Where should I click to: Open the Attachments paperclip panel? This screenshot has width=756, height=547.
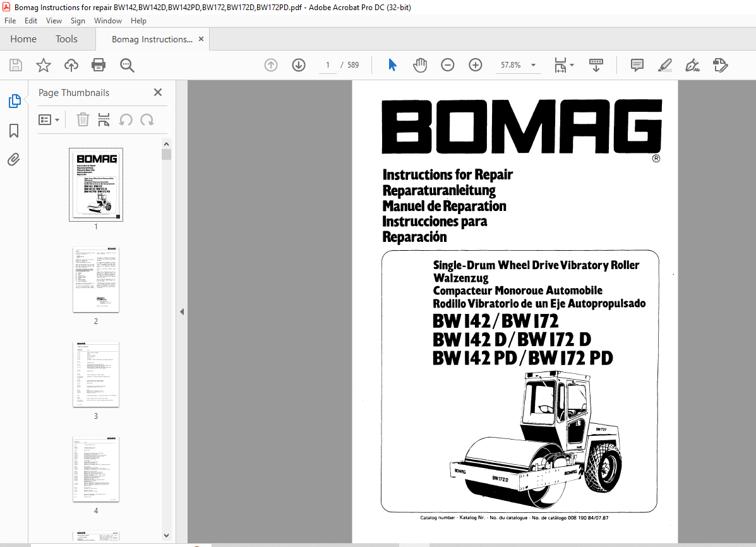14,160
